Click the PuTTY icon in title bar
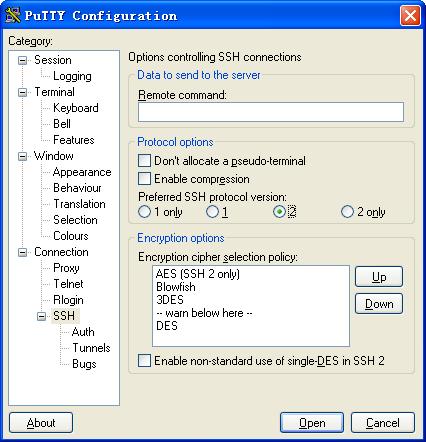 coord(13,15)
